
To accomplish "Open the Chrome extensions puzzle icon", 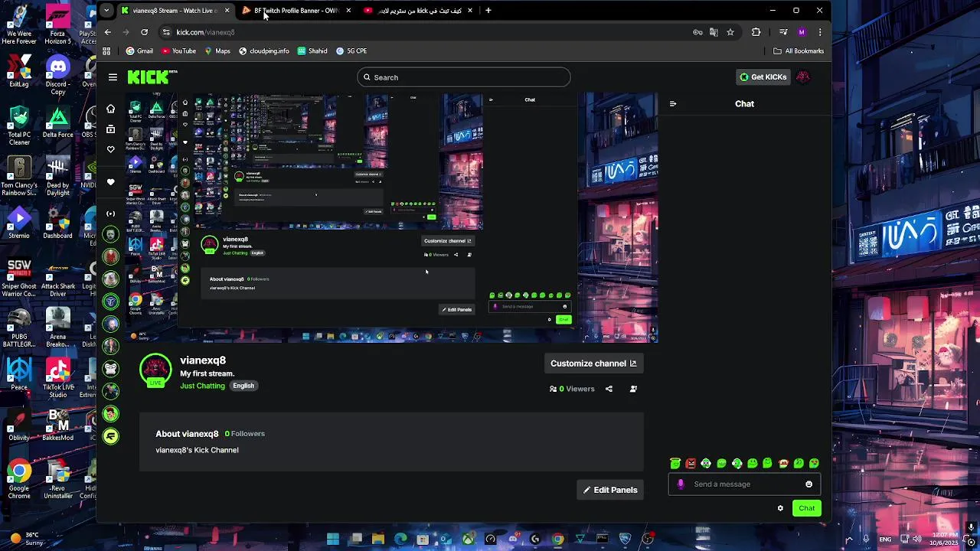I will 756,32.
